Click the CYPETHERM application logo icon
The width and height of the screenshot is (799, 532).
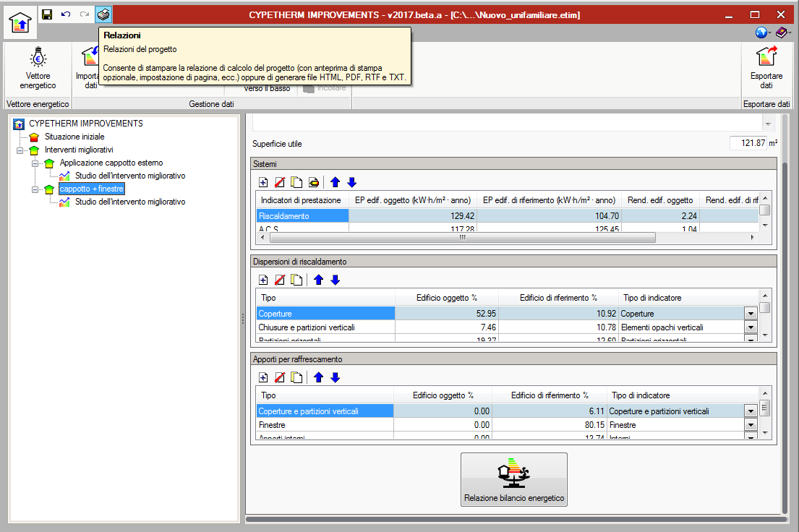[20, 22]
